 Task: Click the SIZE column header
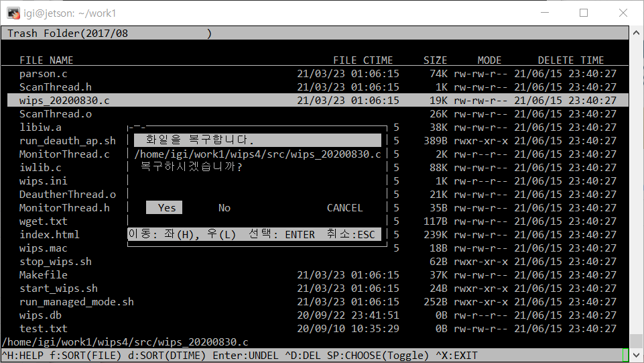(436, 60)
